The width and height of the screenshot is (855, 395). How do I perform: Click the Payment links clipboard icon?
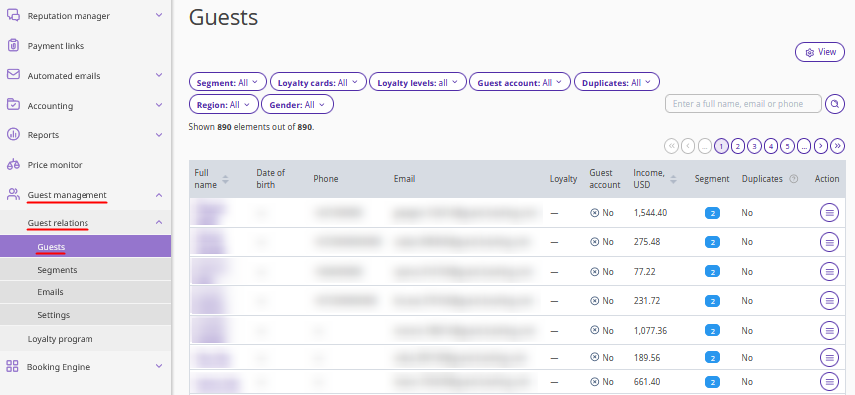click(x=13, y=45)
